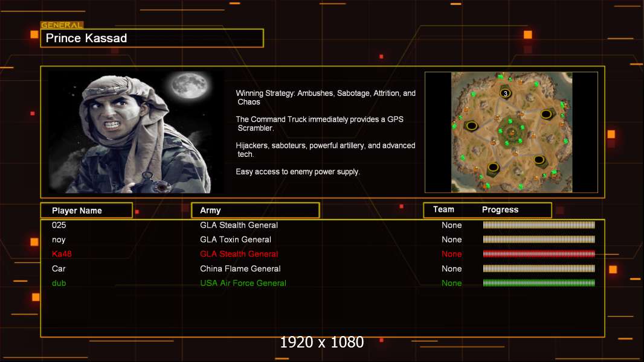Click the red Team value None for Ka48
This screenshot has width=644, height=362.
451,254
